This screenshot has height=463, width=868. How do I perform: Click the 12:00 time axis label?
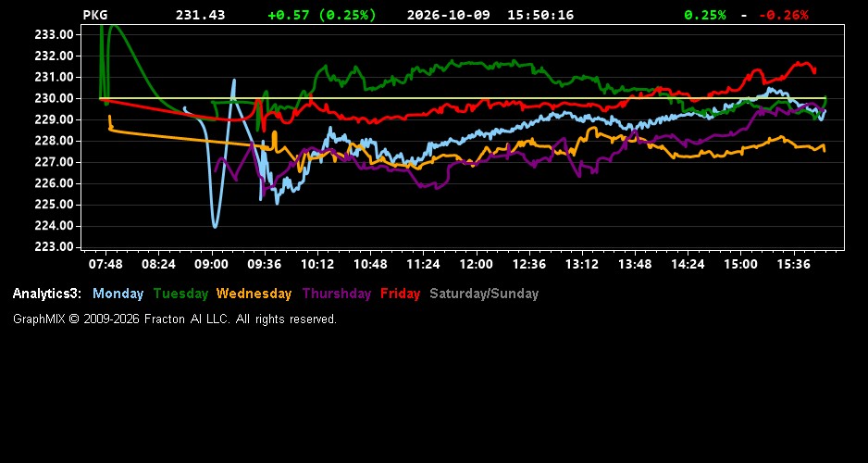pyautogui.click(x=476, y=264)
